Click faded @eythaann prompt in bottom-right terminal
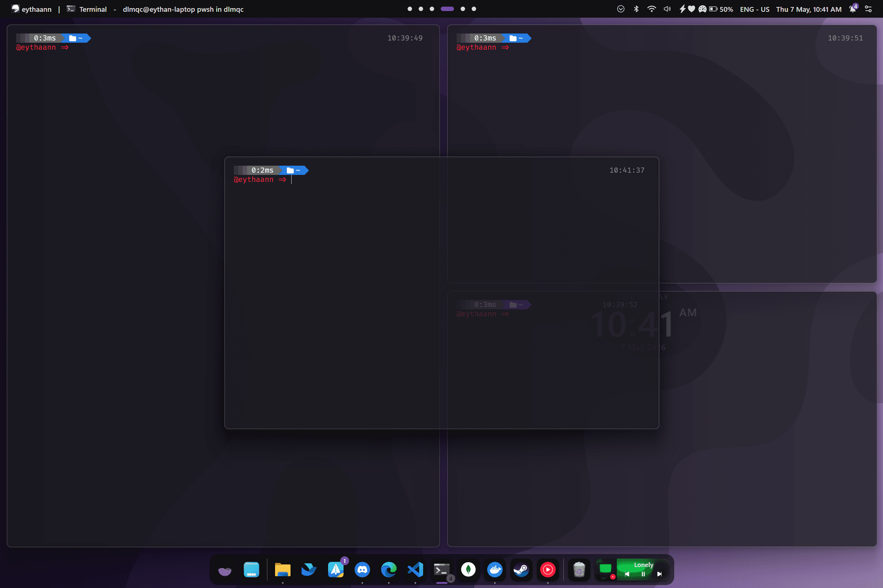Viewport: 883px width, 588px height. 476,314
